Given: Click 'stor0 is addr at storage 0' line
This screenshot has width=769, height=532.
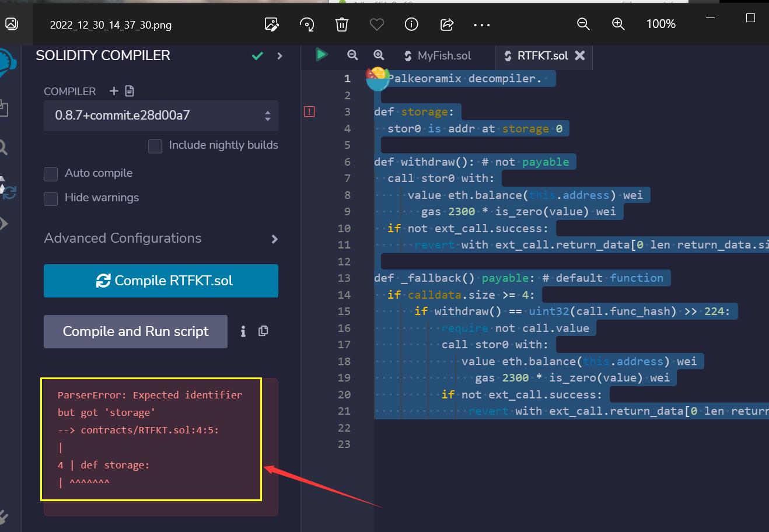Looking at the screenshot, I should 475,128.
